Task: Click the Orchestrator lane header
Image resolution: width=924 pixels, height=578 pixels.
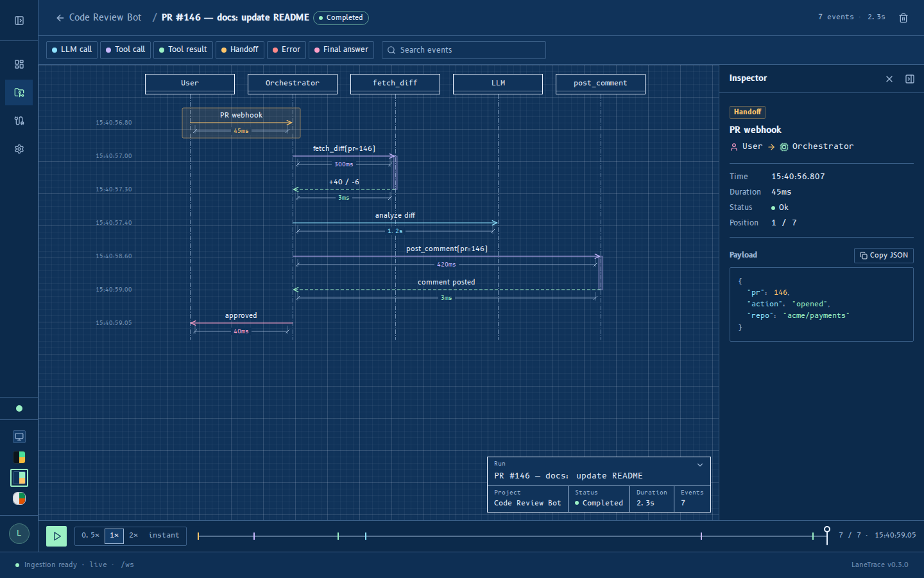Action: point(293,83)
